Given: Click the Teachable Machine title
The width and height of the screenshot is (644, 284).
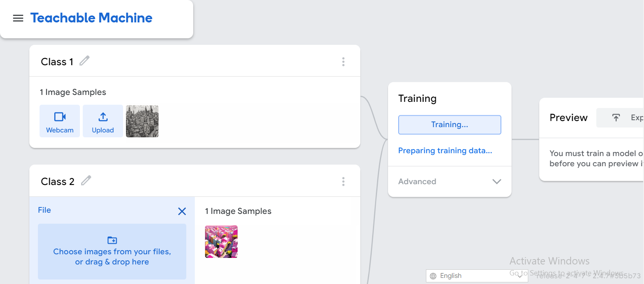Looking at the screenshot, I should tap(91, 18).
